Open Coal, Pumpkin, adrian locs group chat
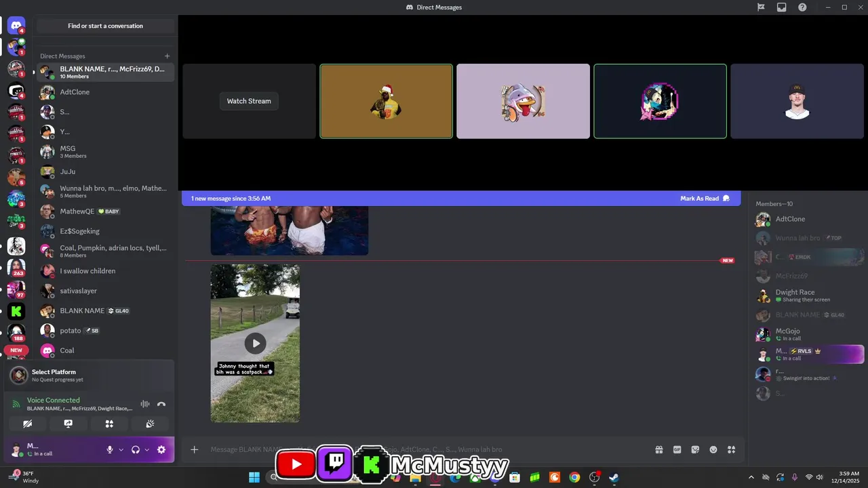 point(105,251)
